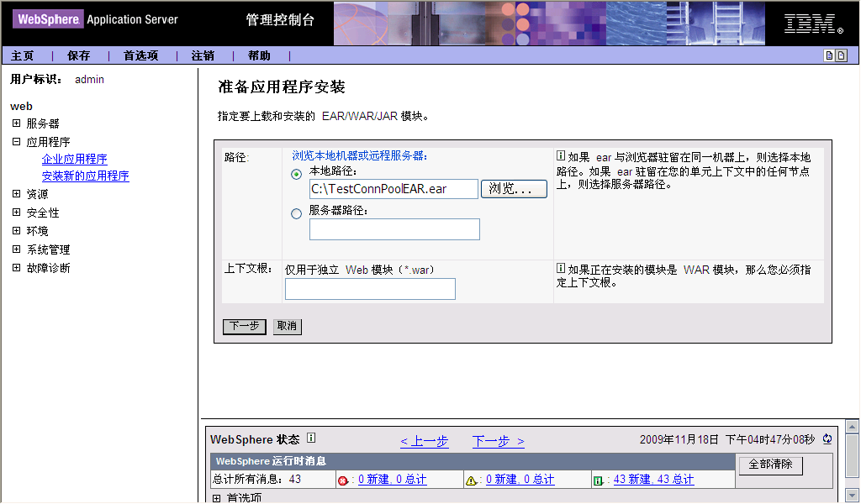Open the 企业应用程序 link
The height and width of the screenshot is (504, 861).
coord(74,159)
